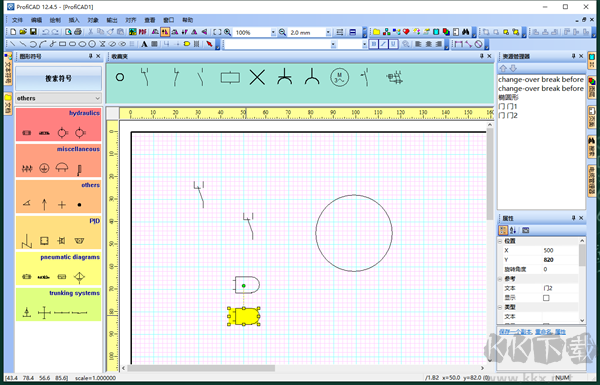Open the 100% zoom dropdown

273,33
